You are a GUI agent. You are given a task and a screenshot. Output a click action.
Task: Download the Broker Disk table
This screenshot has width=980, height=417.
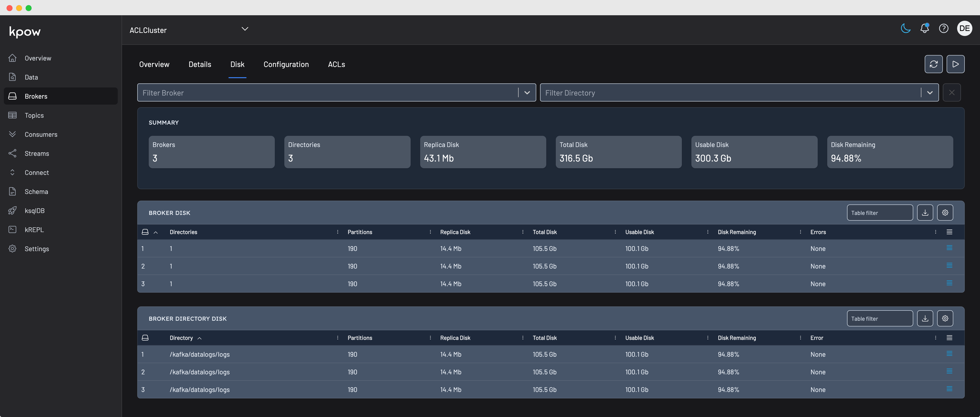[x=925, y=213]
